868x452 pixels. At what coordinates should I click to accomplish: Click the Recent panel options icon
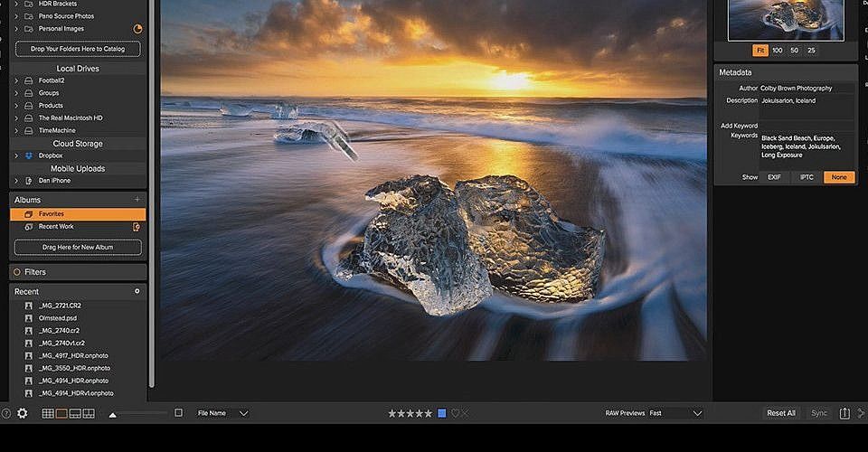click(137, 291)
